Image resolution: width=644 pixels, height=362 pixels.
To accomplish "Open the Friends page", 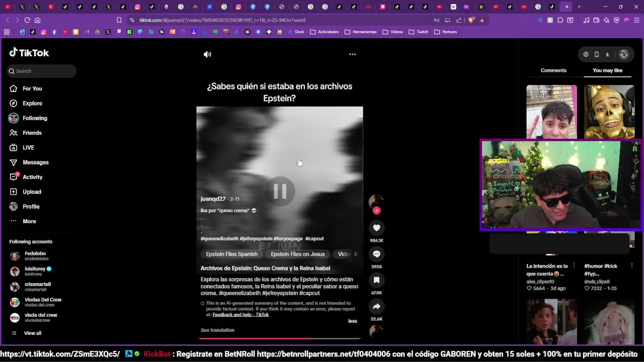I will 32,133.
